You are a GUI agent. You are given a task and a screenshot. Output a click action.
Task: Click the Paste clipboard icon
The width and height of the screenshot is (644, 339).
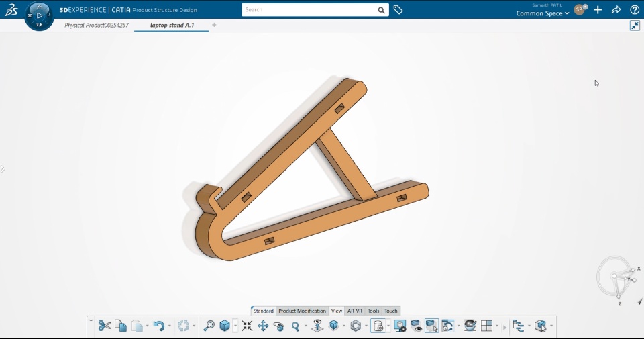pyautogui.click(x=137, y=326)
